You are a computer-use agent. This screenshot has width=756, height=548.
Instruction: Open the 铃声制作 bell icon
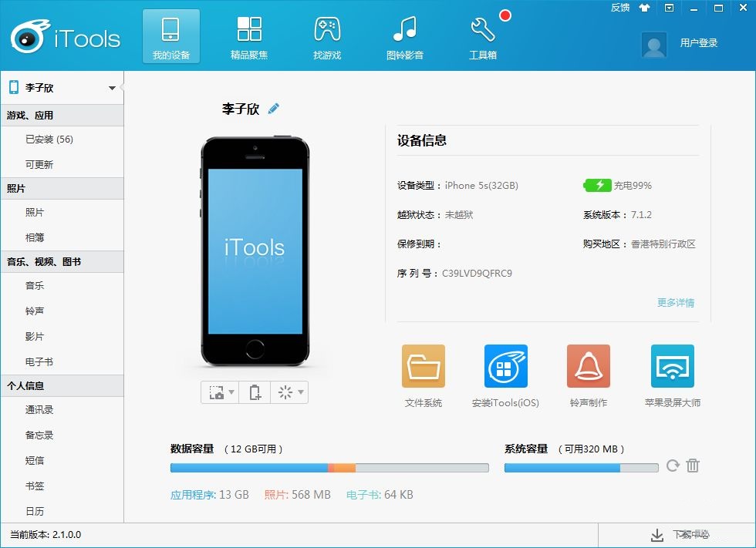click(588, 366)
